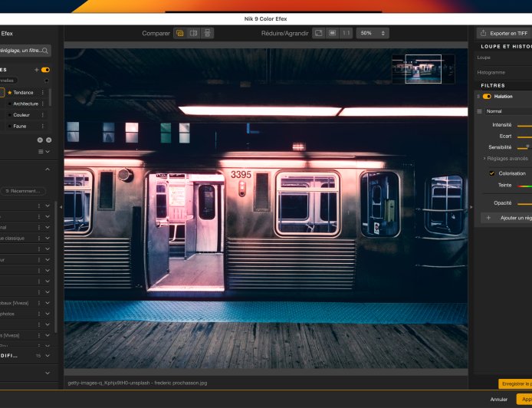Image resolution: width=532 pixels, height=408 pixels.
Task: Click the orange Enregistrer button
Action: click(515, 384)
